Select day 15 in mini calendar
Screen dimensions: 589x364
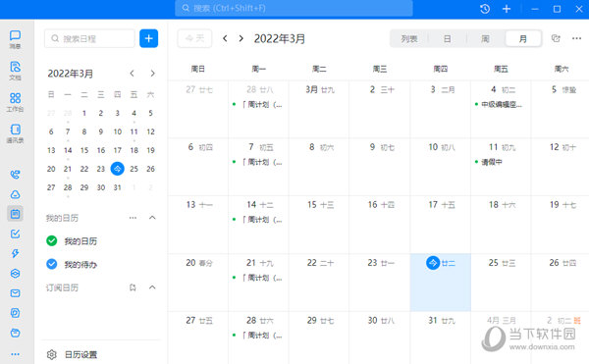84,150
